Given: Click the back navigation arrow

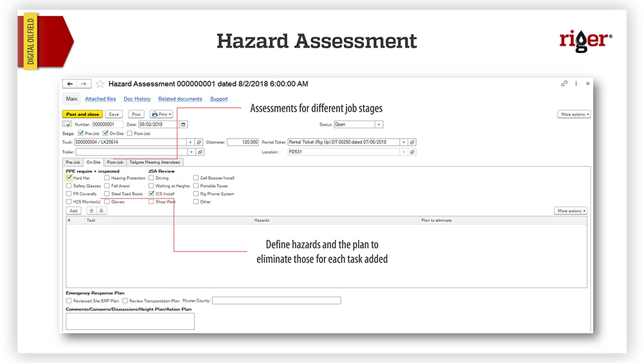Looking at the screenshot, I should pyautogui.click(x=70, y=84).
